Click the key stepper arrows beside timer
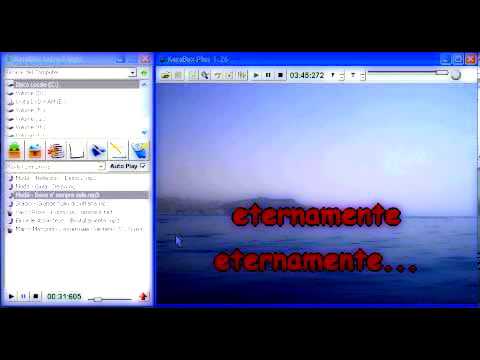Viewport: 480px width, 360px height. click(x=342, y=75)
